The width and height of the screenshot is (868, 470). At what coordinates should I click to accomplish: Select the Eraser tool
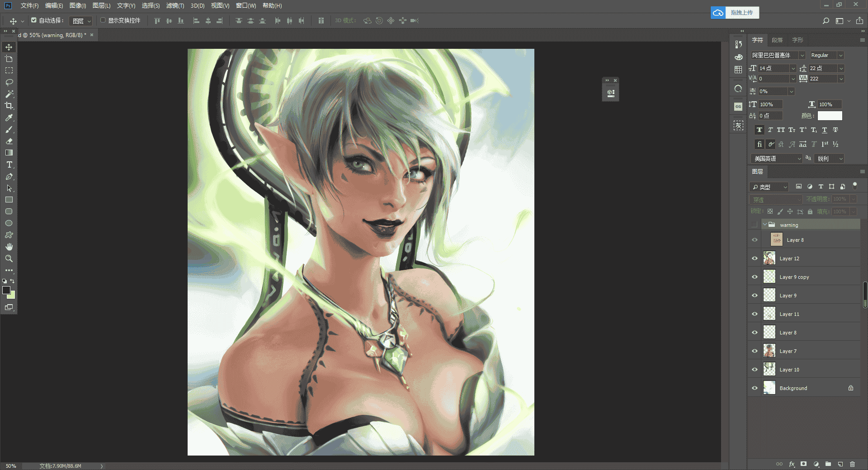pos(9,141)
